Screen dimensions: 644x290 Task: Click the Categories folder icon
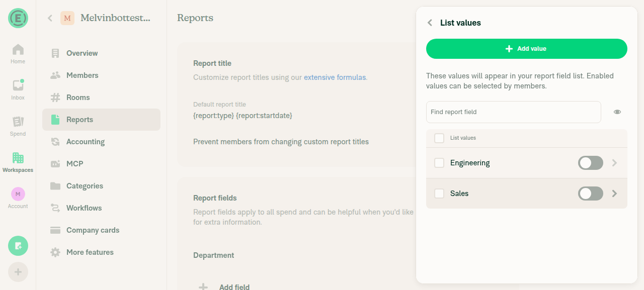pos(55,186)
